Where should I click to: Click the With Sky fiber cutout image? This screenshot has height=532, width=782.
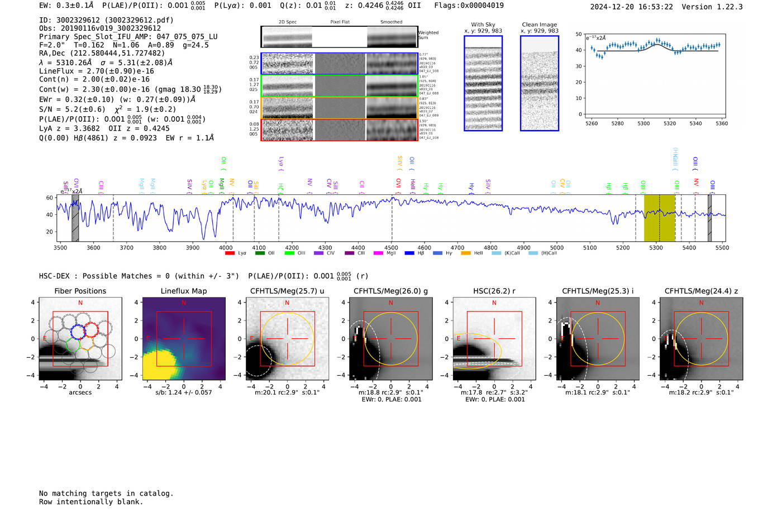(x=483, y=83)
